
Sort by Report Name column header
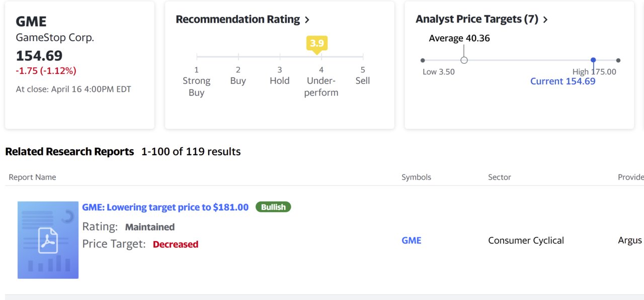[32, 177]
